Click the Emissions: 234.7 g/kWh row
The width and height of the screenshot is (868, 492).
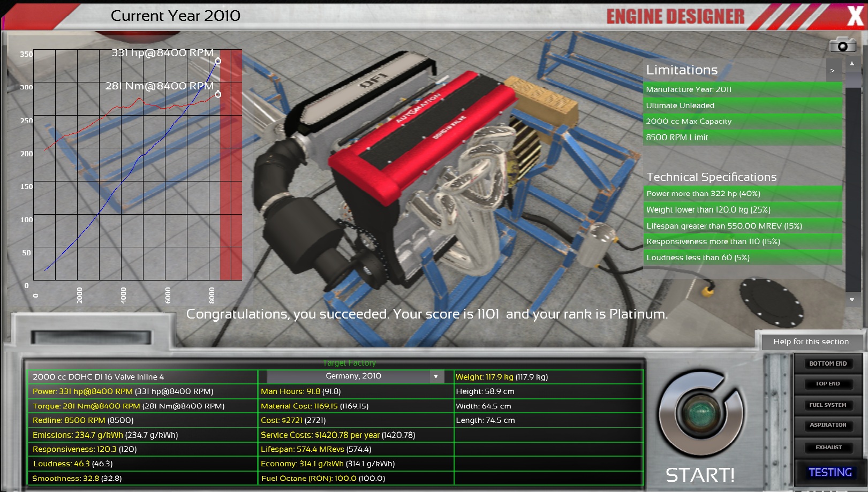point(142,435)
